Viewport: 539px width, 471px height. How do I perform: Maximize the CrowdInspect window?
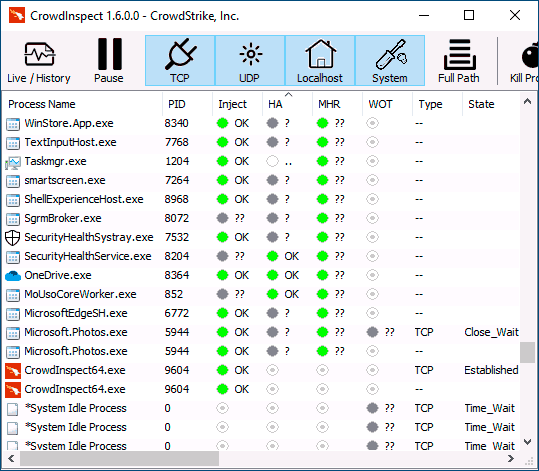(469, 15)
